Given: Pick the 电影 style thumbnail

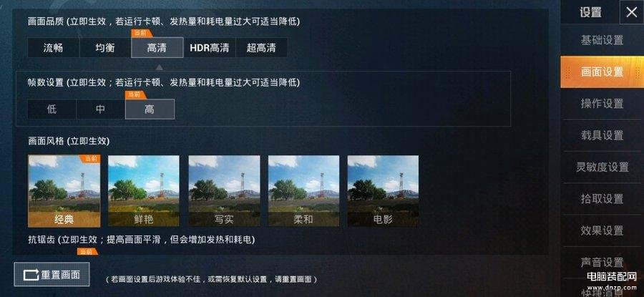Looking at the screenshot, I should (384, 191).
